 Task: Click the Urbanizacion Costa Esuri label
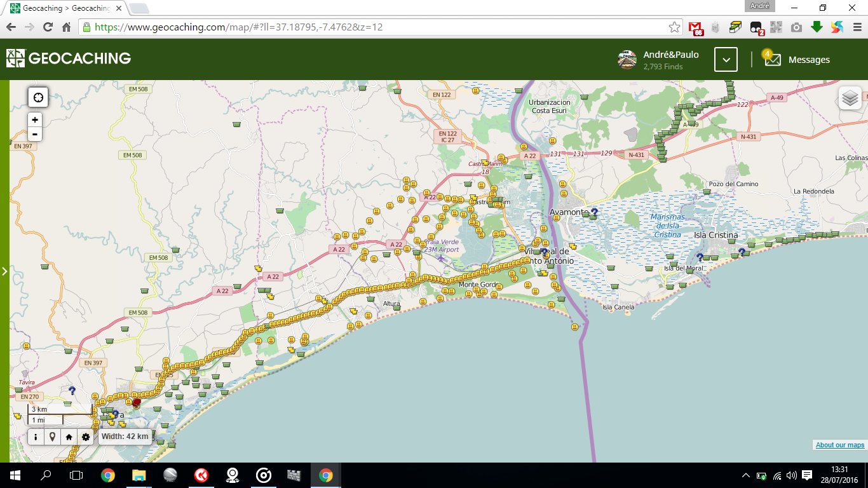(550, 106)
